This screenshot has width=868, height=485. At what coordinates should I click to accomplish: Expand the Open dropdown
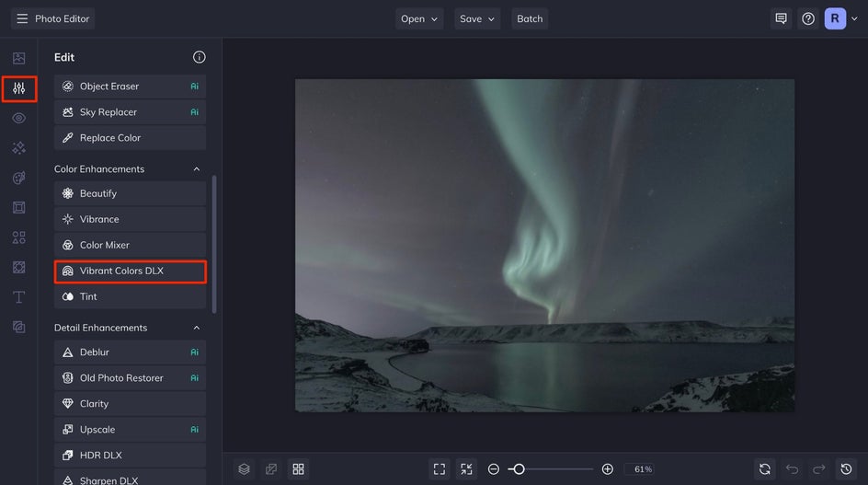click(419, 18)
